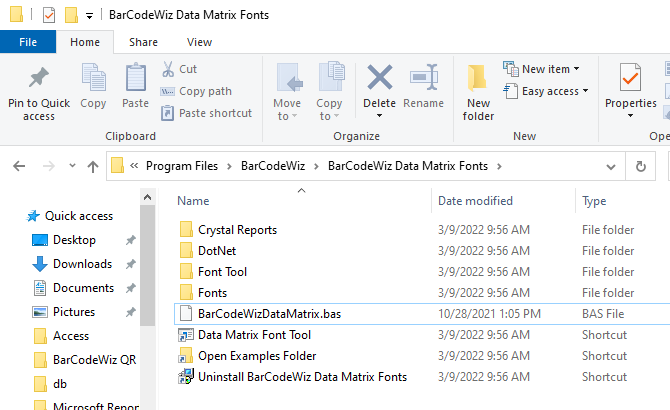Select the BarCodeWizDataMatrix.bas file icon
The image size is (670, 410).
tap(186, 313)
